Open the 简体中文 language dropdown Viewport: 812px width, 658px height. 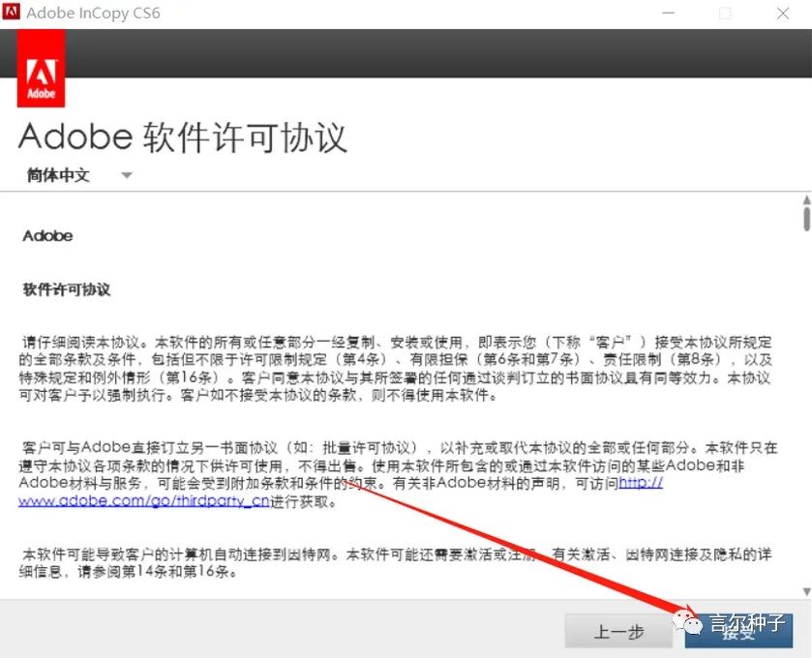pos(79,175)
